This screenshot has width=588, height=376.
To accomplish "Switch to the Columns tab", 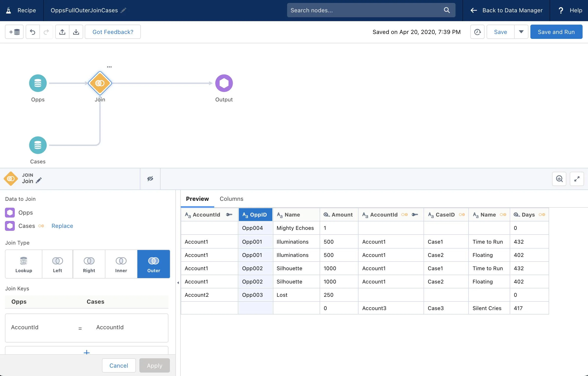I will [x=231, y=199].
